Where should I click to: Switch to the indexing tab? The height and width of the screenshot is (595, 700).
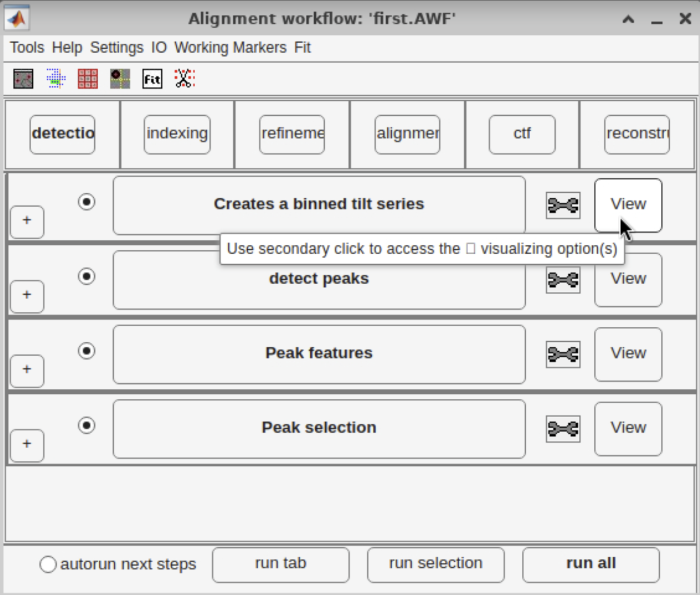[177, 134]
